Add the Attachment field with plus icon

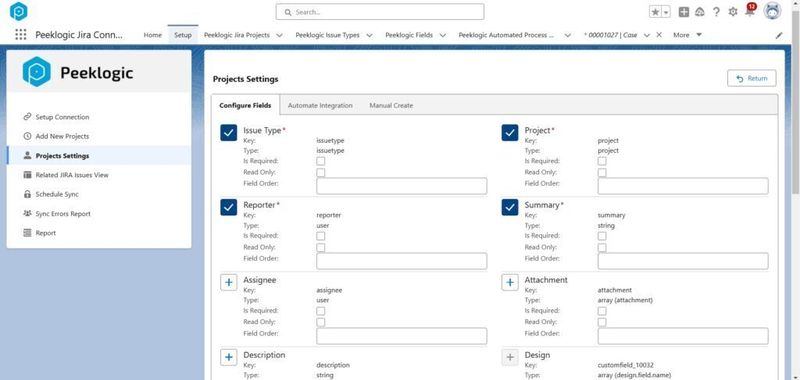(510, 283)
